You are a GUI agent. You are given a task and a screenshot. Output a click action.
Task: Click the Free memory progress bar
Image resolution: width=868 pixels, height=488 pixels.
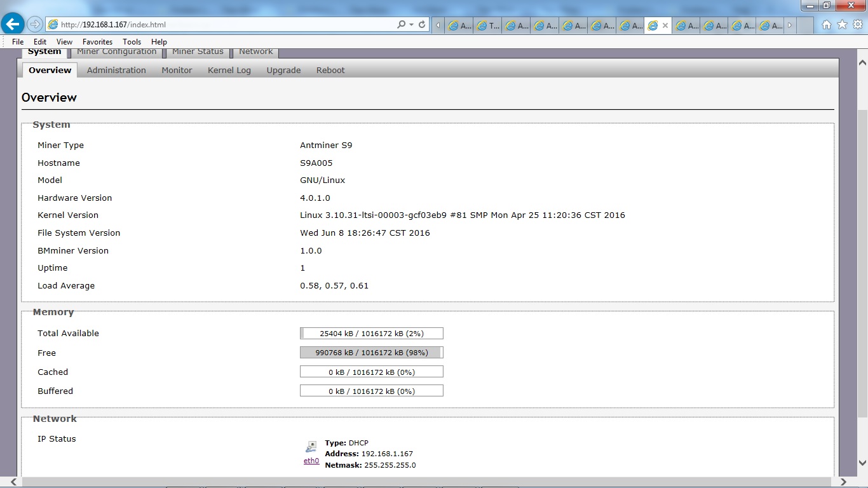tap(372, 353)
